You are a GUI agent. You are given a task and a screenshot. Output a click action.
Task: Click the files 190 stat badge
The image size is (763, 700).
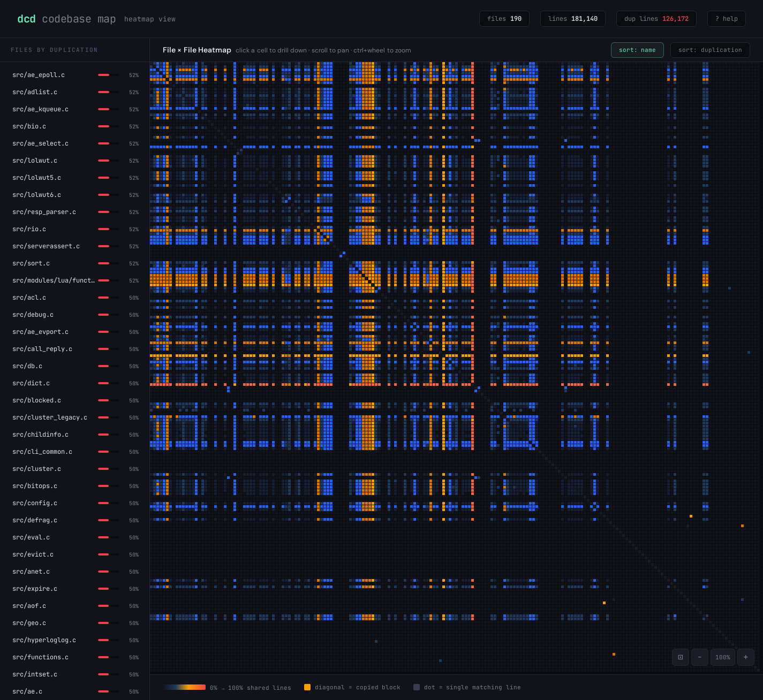(504, 19)
